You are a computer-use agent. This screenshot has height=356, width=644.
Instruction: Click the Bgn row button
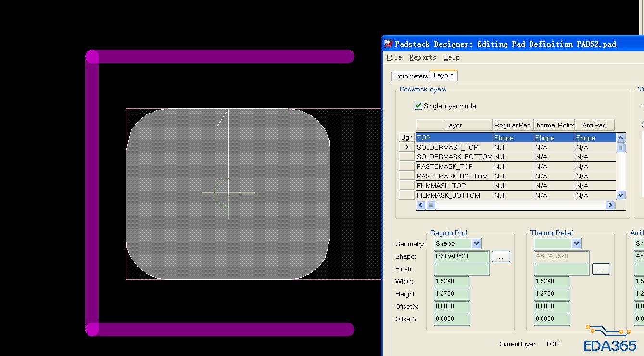pos(406,138)
